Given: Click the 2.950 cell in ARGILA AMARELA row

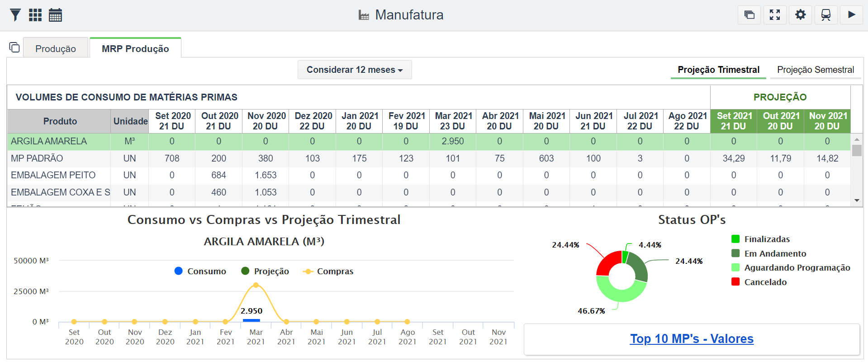Looking at the screenshot, I should click(x=453, y=141).
